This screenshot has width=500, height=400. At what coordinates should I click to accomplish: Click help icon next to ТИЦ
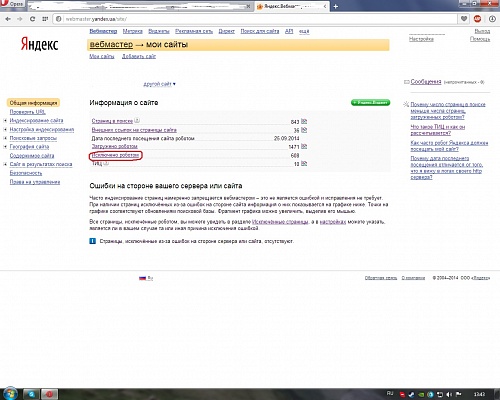click(106, 163)
